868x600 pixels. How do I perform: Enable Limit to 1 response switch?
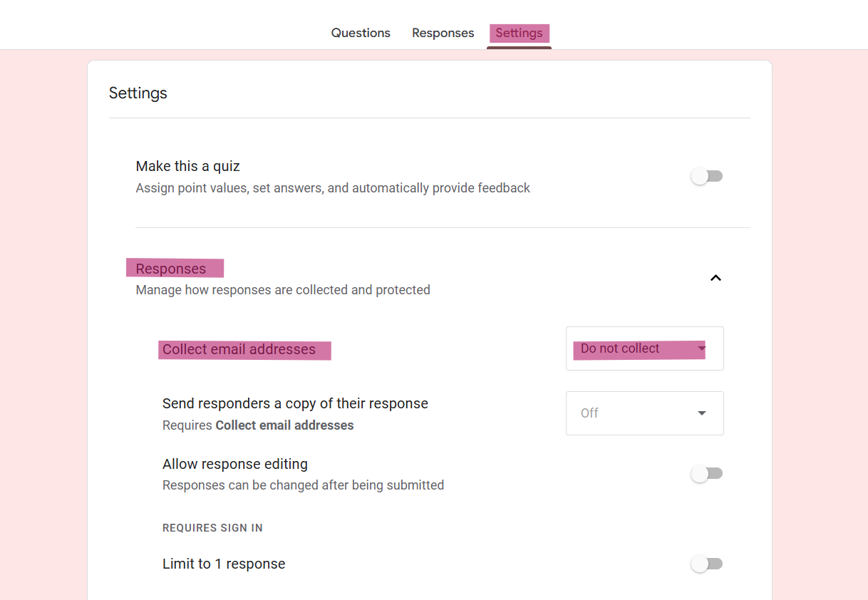pos(707,564)
